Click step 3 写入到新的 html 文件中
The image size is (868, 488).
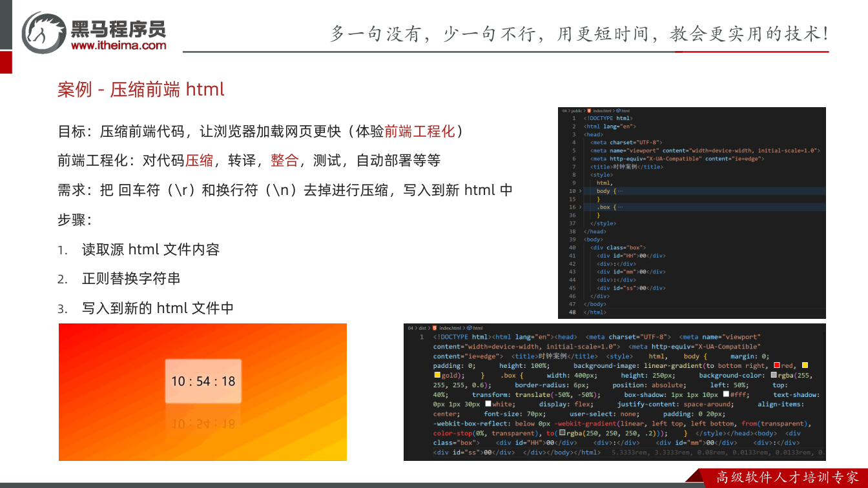[158, 309]
